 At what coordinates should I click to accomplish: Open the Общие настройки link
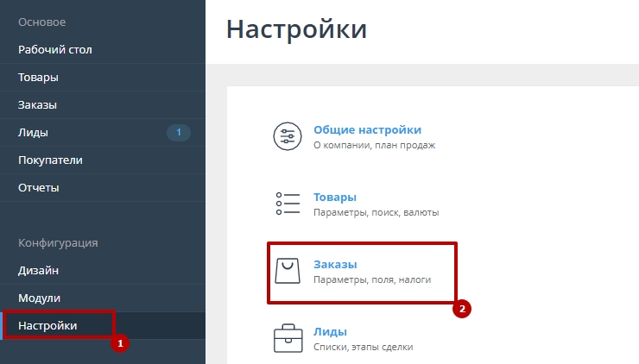(x=367, y=129)
